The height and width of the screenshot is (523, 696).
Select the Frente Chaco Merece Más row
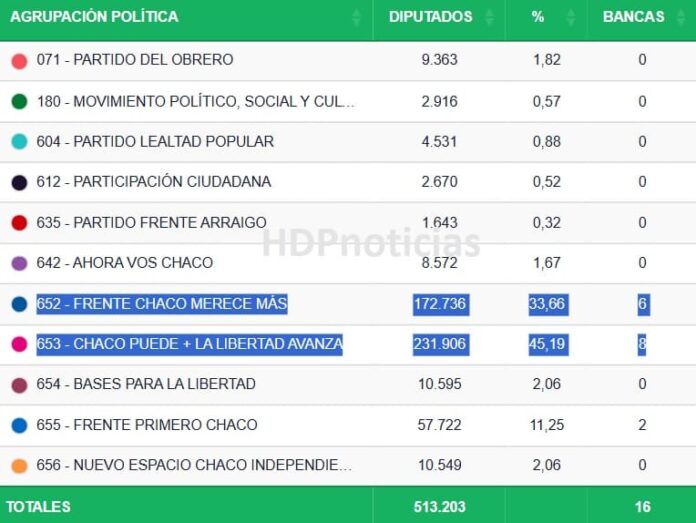tap(162, 304)
